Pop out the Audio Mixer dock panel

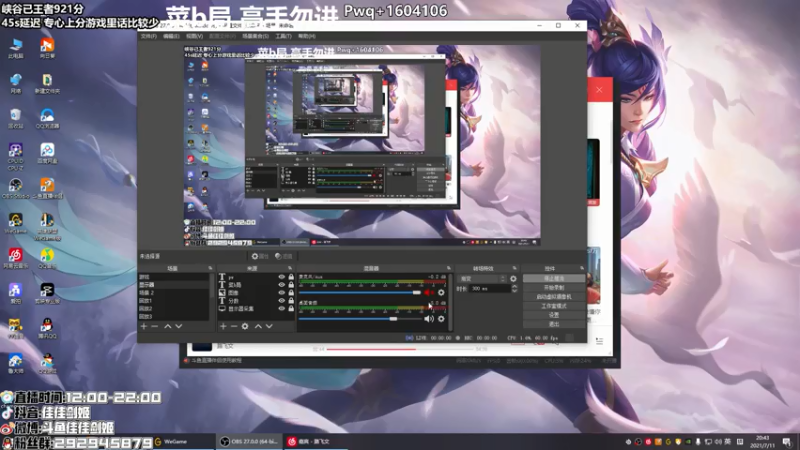(x=448, y=268)
